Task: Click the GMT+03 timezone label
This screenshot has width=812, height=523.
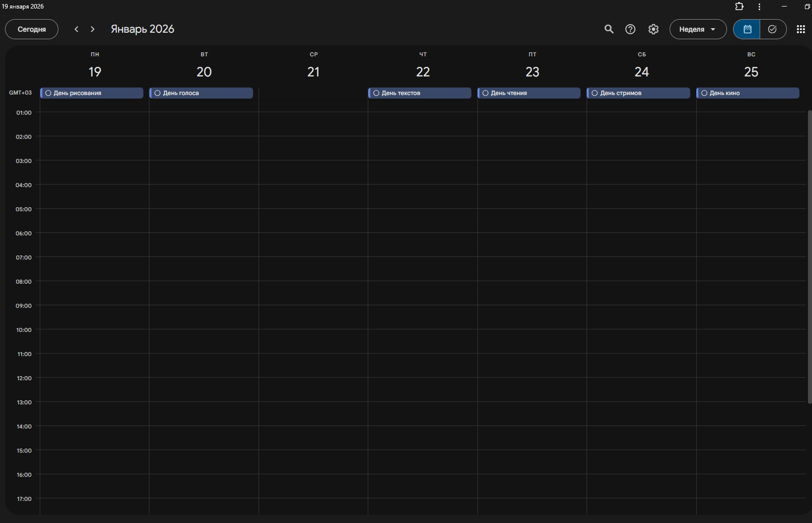Action: tap(20, 93)
